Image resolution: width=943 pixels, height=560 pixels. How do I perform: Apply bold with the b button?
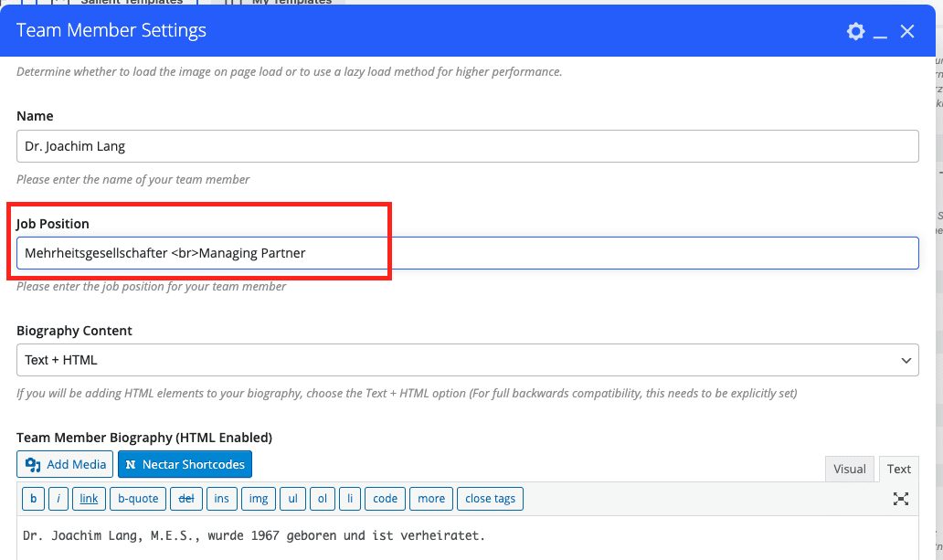coord(34,499)
